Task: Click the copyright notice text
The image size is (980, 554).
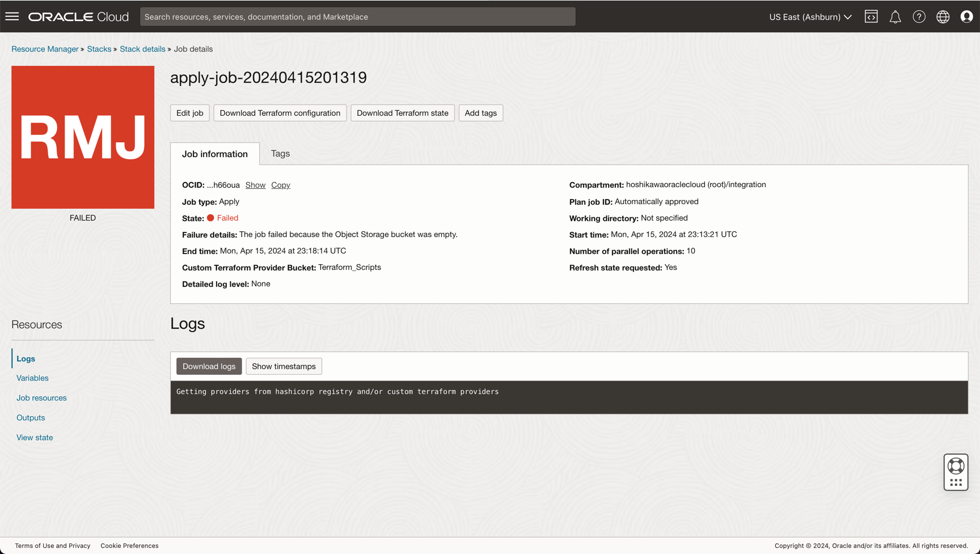Action: point(871,545)
